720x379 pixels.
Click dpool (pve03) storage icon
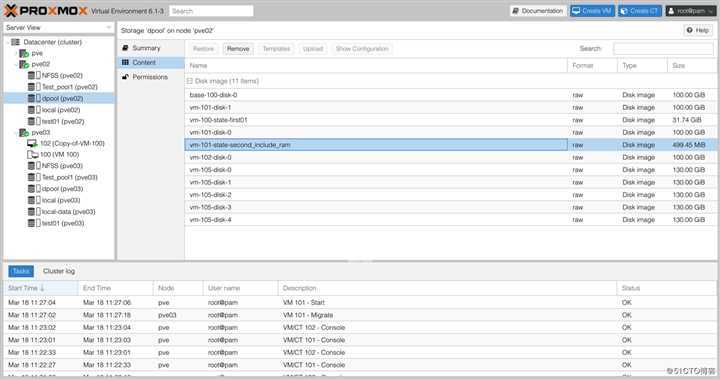pyautogui.click(x=34, y=189)
